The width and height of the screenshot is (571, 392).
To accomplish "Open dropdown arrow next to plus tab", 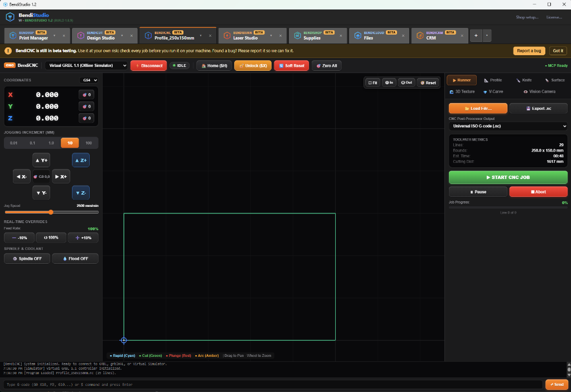I will pyautogui.click(x=487, y=35).
